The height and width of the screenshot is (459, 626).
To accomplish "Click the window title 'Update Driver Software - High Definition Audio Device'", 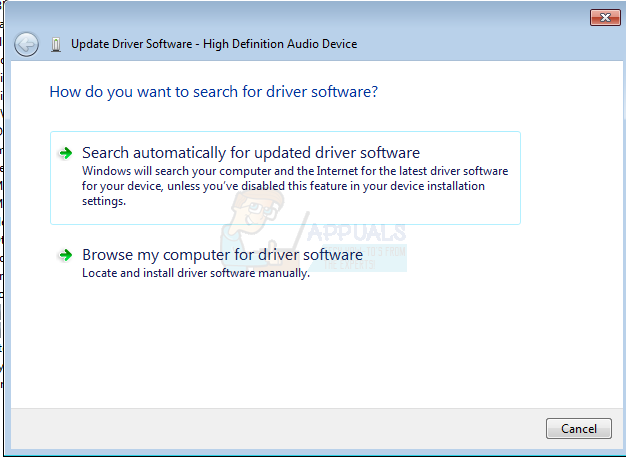I will click(214, 44).
